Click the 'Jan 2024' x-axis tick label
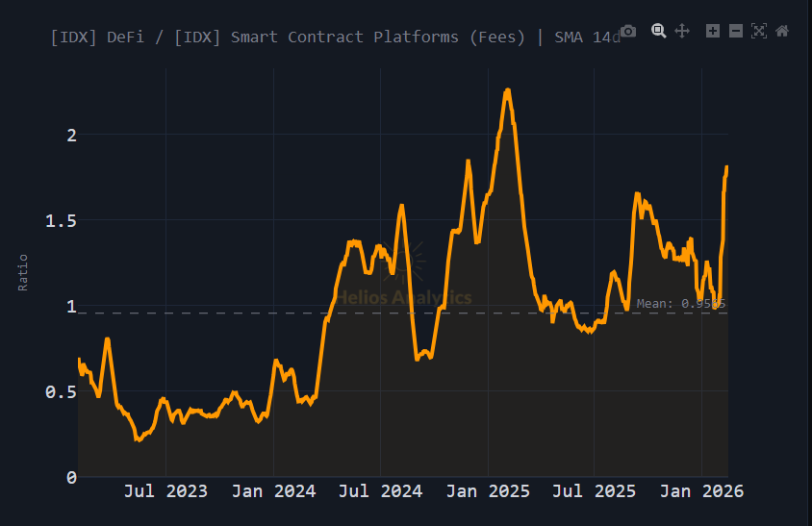The image size is (812, 526). (x=274, y=491)
